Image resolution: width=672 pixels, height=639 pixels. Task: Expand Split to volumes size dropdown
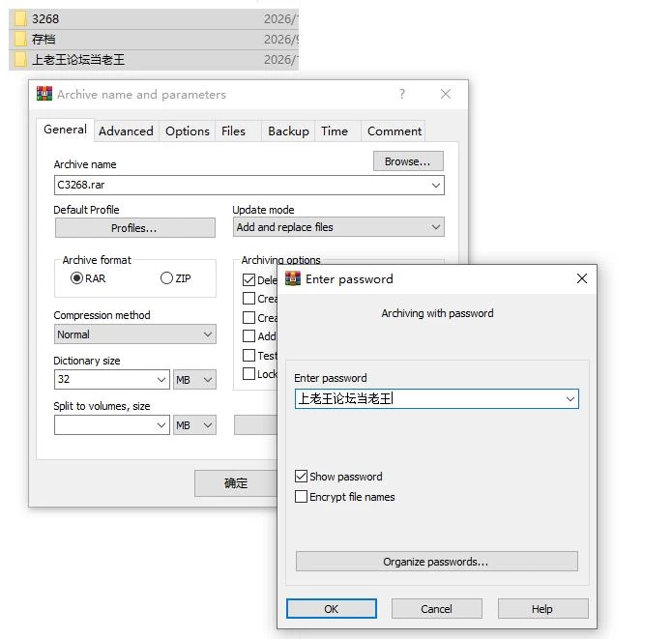tap(161, 425)
